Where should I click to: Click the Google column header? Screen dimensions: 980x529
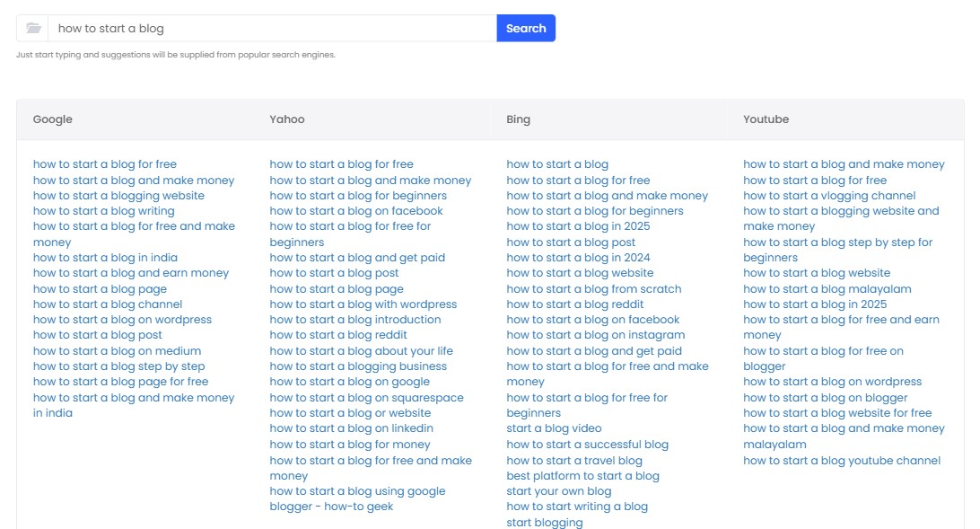[52, 119]
